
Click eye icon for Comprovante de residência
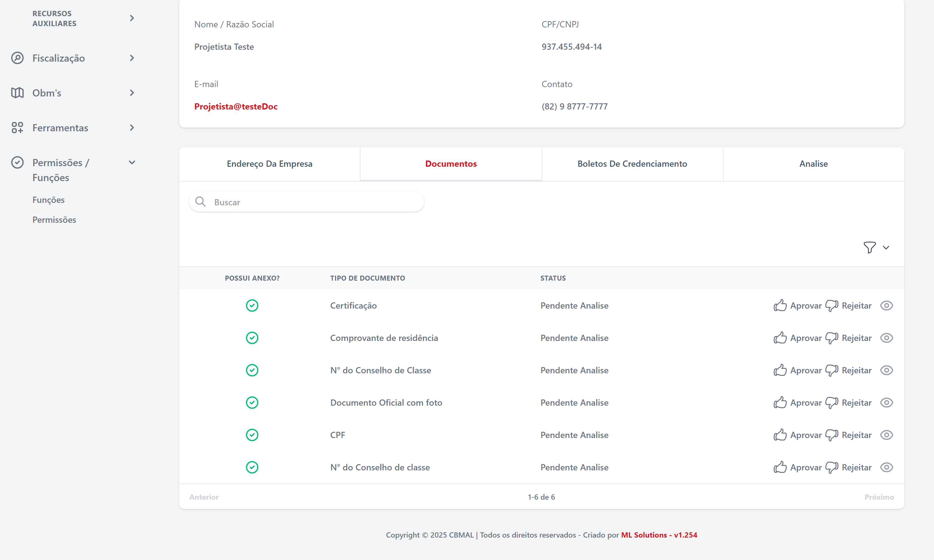point(886,338)
